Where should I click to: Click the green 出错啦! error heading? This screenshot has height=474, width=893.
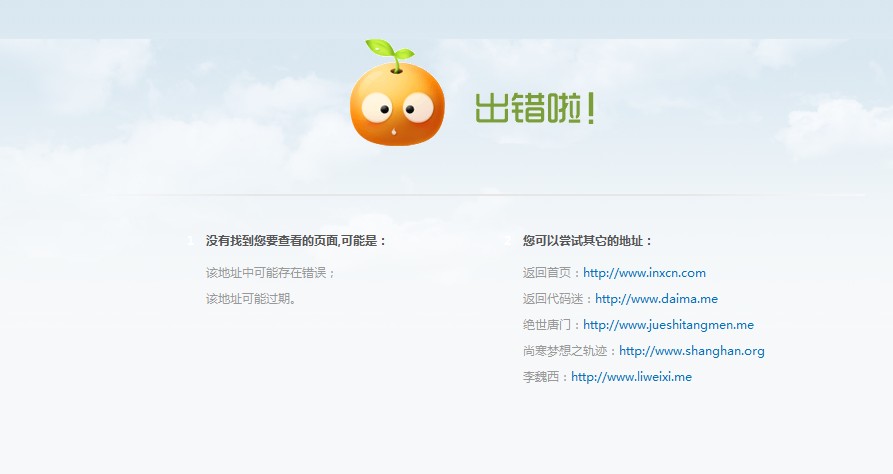[535, 108]
